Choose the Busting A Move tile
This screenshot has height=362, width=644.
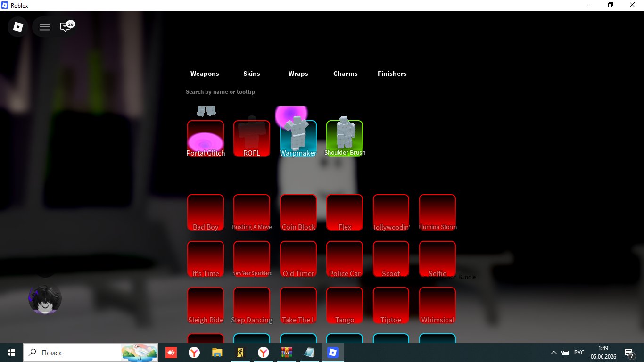pyautogui.click(x=252, y=213)
